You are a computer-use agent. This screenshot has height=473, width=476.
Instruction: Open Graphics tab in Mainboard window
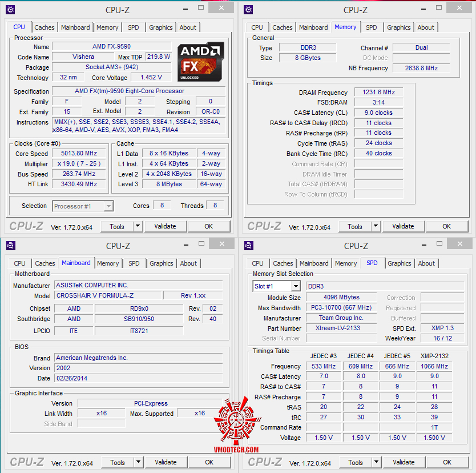point(161,263)
